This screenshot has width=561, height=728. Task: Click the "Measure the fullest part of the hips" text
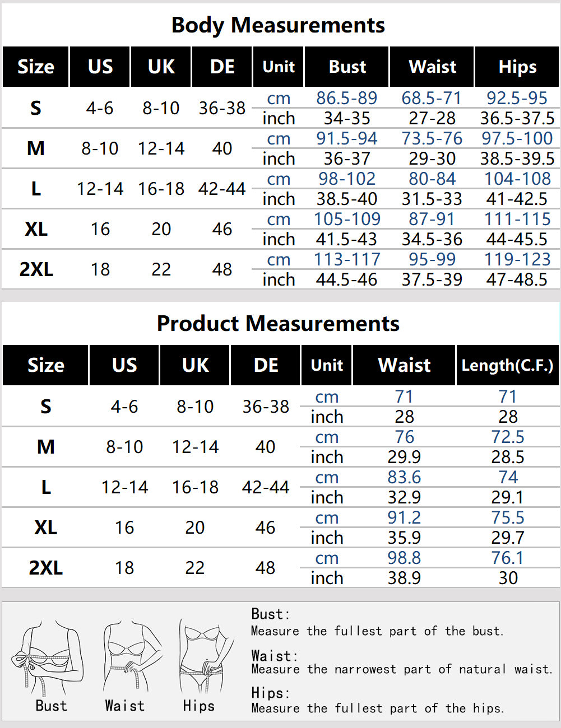click(x=377, y=708)
